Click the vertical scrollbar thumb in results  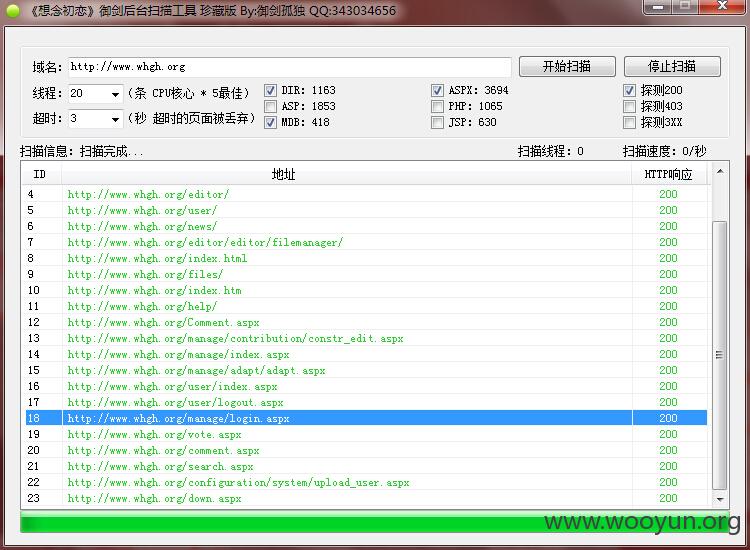click(x=720, y=355)
